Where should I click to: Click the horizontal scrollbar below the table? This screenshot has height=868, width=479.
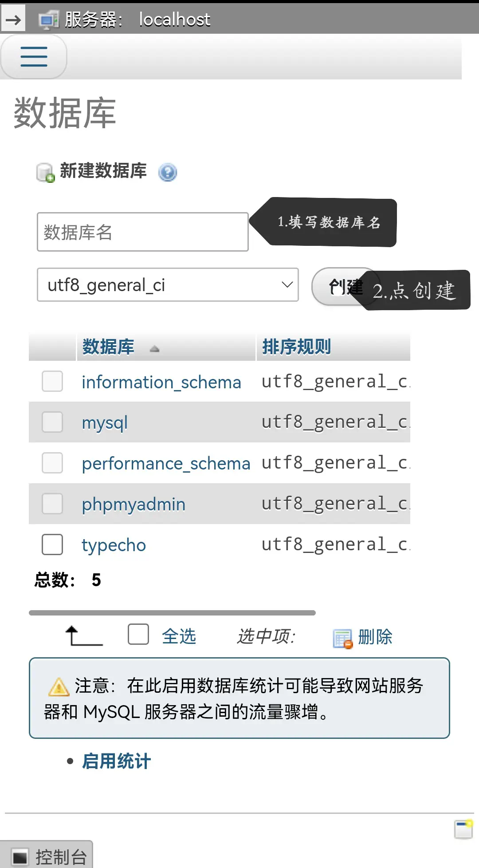(172, 613)
